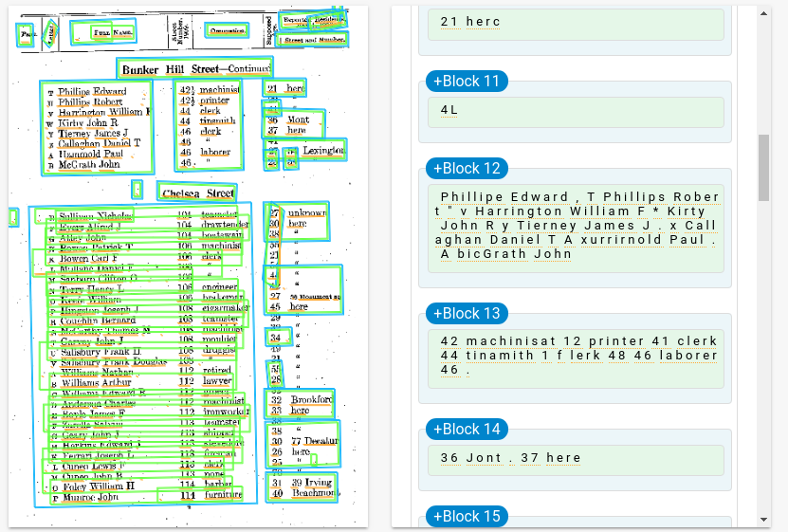Viewport: 788px width, 532px height.
Task: Click the 'Bunker Hill Street' heading box
Action: tap(195, 68)
